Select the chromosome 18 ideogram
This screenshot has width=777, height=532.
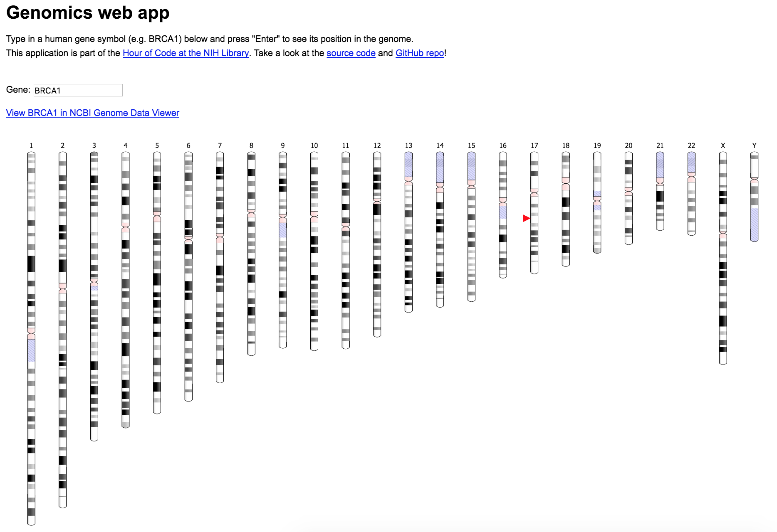click(x=566, y=209)
